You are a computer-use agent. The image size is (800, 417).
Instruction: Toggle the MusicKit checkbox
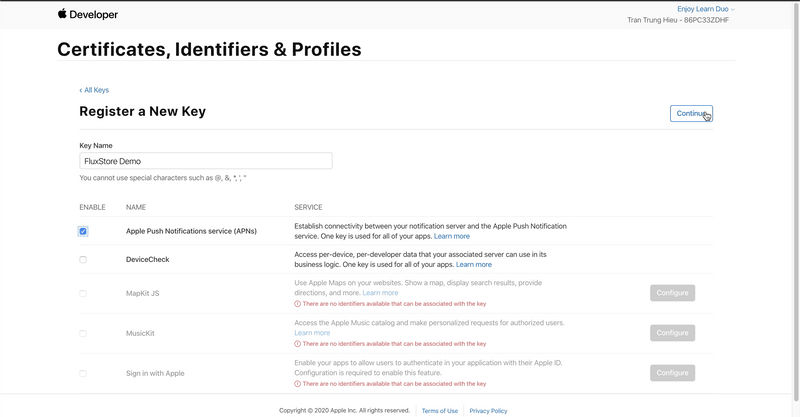(83, 333)
